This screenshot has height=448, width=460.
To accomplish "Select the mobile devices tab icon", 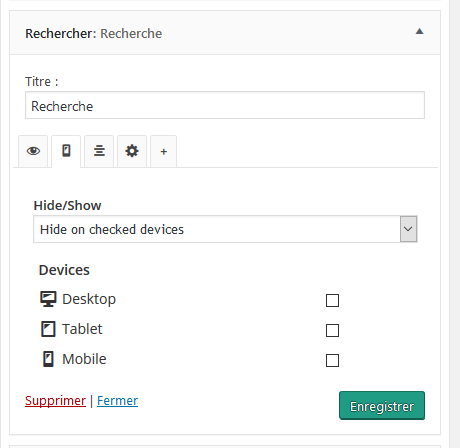I will point(66,151).
